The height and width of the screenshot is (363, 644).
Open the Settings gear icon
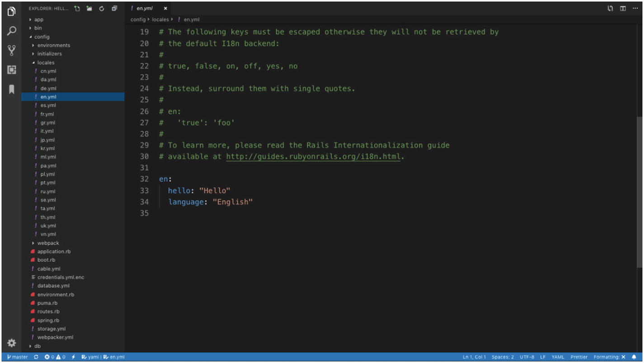[x=11, y=343]
